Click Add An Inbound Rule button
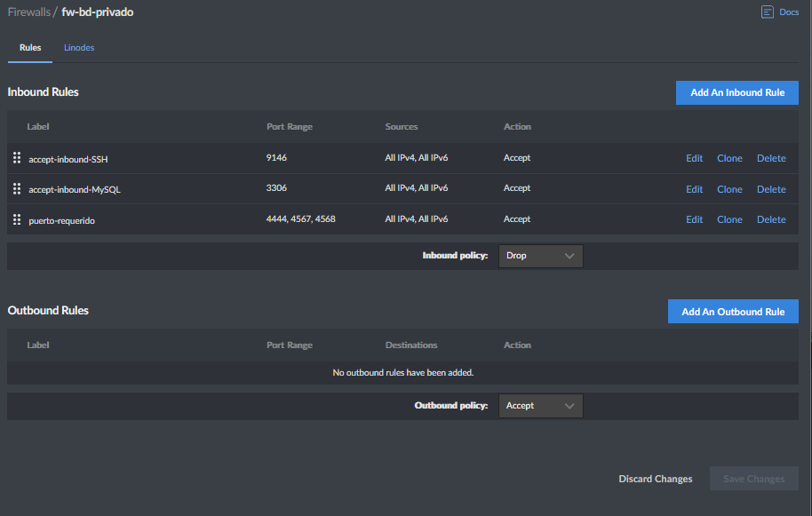 (x=736, y=92)
